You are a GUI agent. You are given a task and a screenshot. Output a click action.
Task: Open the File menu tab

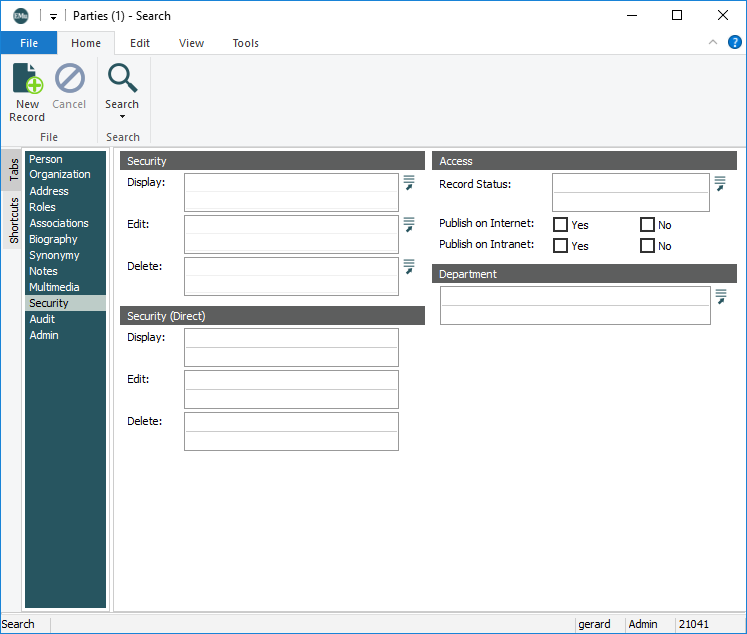29,43
